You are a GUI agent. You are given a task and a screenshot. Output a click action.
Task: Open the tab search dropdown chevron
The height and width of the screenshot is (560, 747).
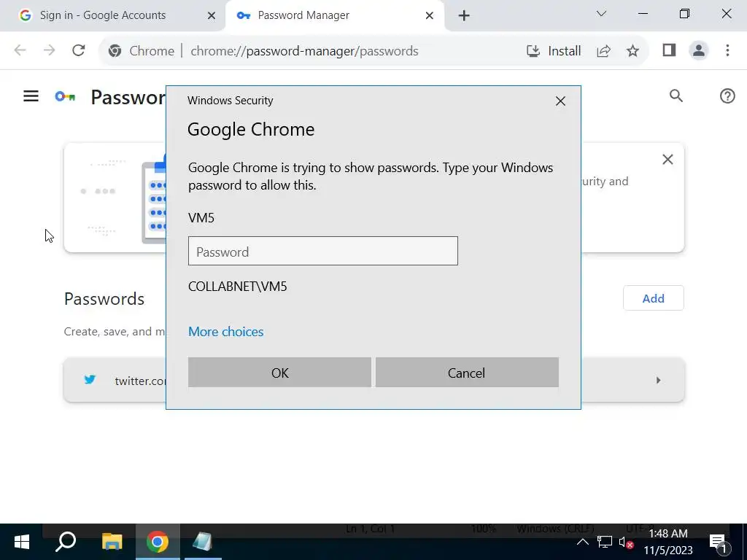[601, 14]
